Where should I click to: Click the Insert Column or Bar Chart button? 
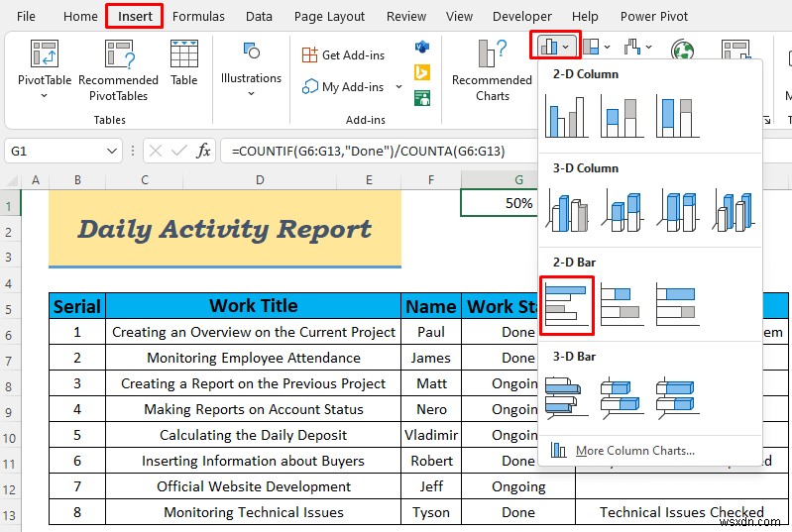555,47
